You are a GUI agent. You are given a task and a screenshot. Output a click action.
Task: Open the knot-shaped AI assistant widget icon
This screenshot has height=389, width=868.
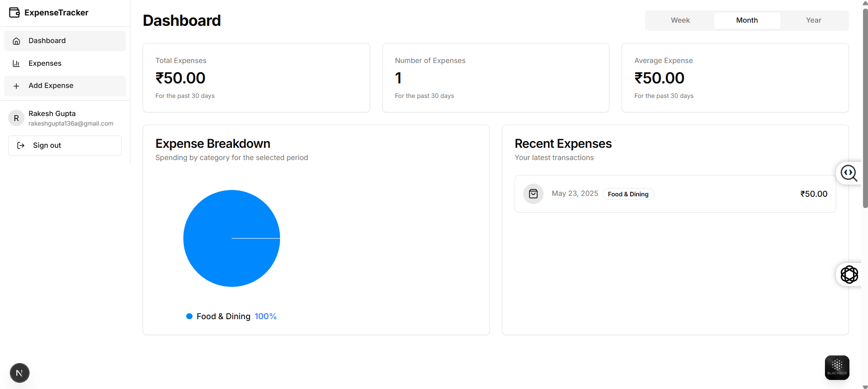click(849, 275)
